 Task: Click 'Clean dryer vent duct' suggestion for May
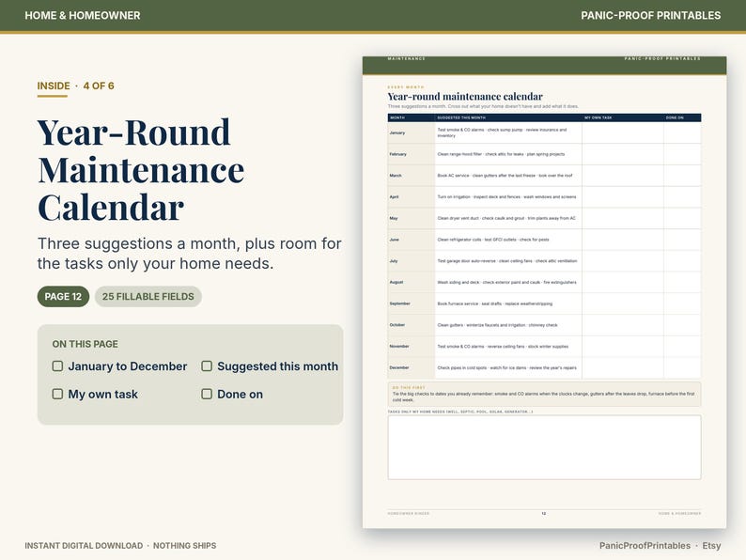tap(458, 218)
